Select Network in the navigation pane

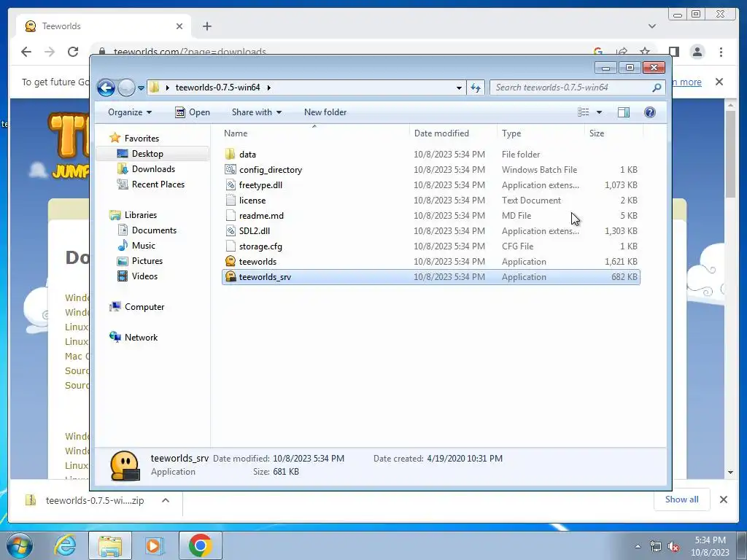(141, 338)
